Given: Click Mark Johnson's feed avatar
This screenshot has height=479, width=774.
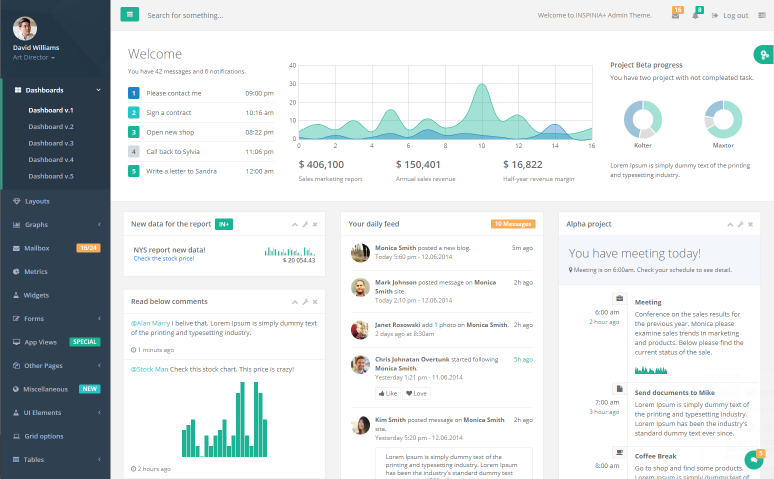Looking at the screenshot, I should click(360, 287).
